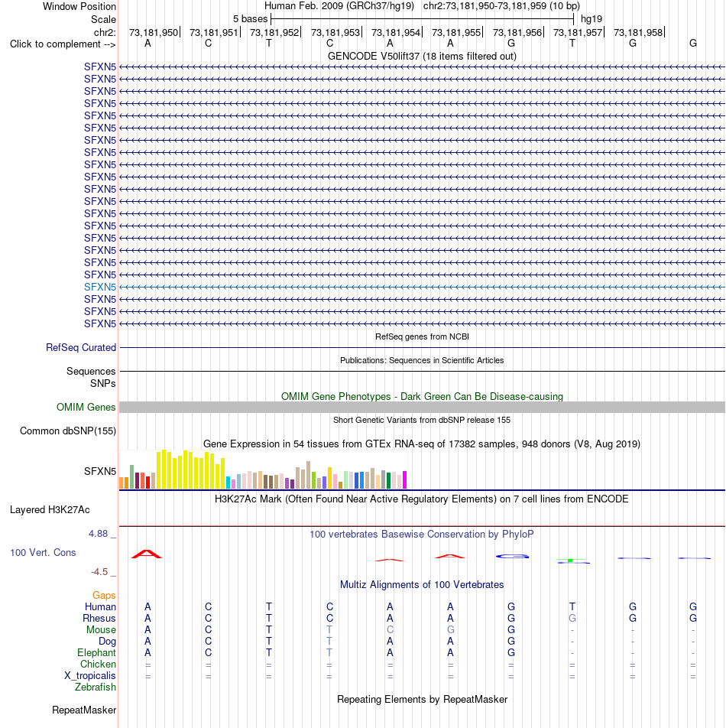The image size is (726, 728).
Task: Click the Mouse alignment row label
Action: (101, 630)
